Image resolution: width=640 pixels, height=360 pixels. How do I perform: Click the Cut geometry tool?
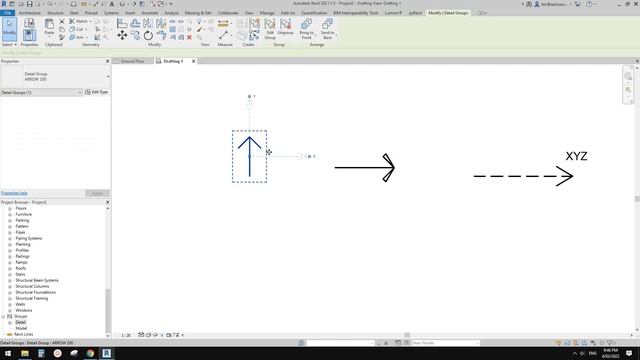(76, 29)
